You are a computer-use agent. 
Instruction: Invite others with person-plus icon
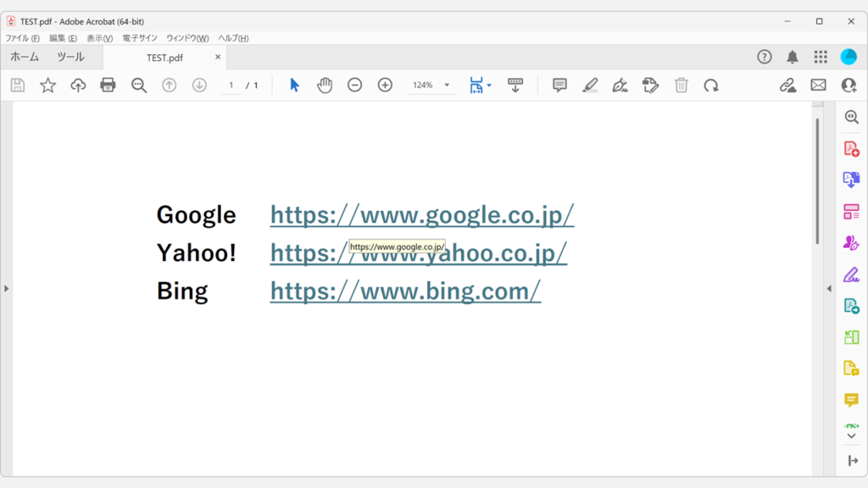[x=849, y=86]
